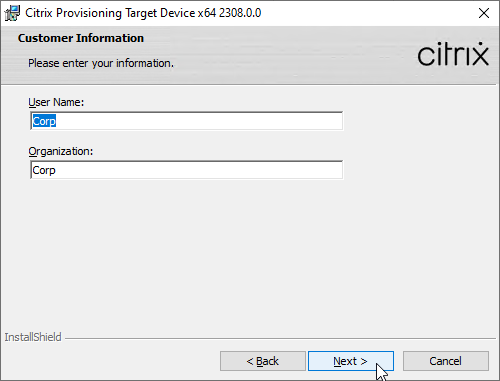The width and height of the screenshot is (500, 381).
Task: Go back with the Back button
Action: [x=263, y=361]
